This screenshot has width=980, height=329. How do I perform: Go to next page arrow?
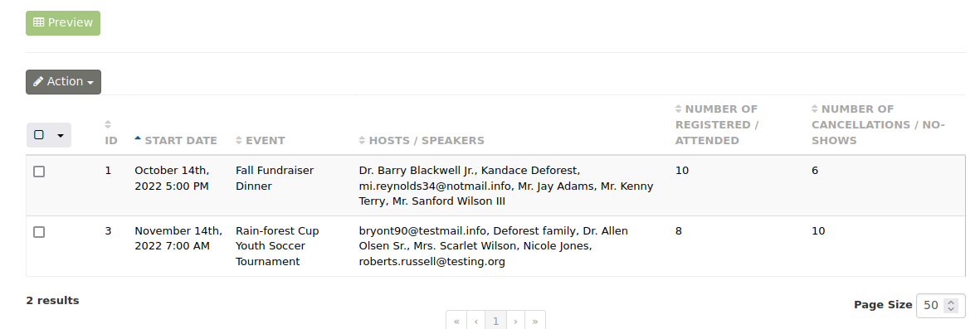coord(515,321)
